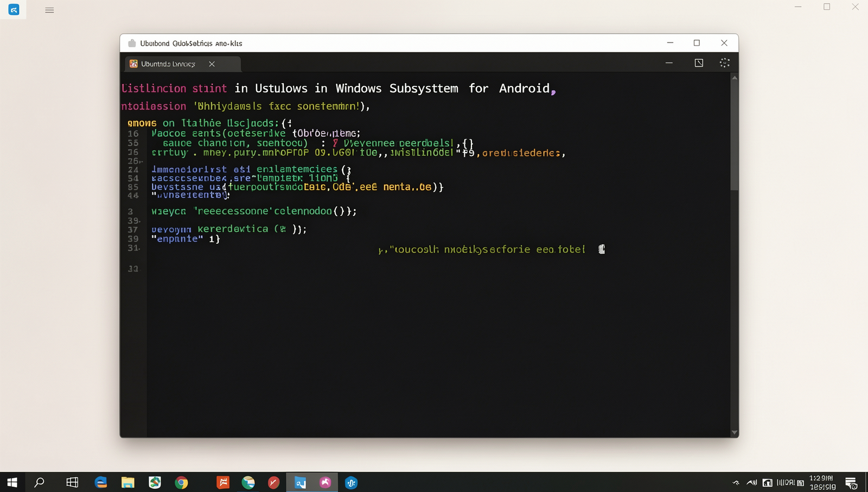
Task: Click the 'kererdewtica' code line
Action: [x=229, y=229]
